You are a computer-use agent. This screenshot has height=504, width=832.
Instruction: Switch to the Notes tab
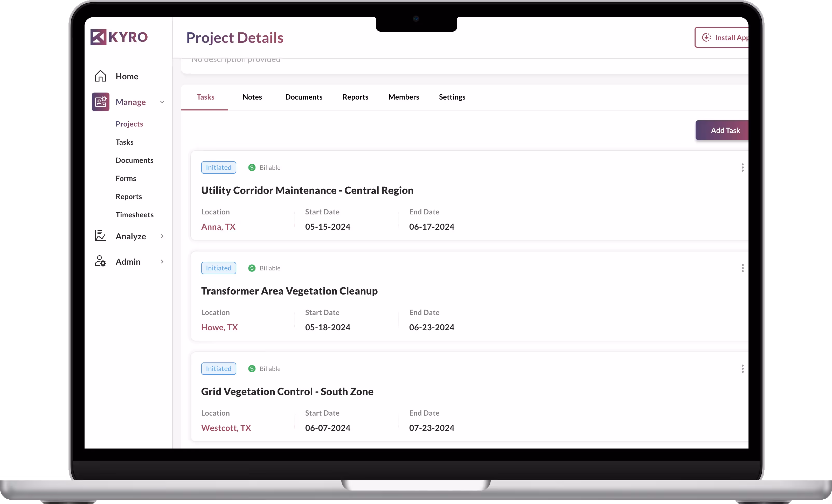252,97
